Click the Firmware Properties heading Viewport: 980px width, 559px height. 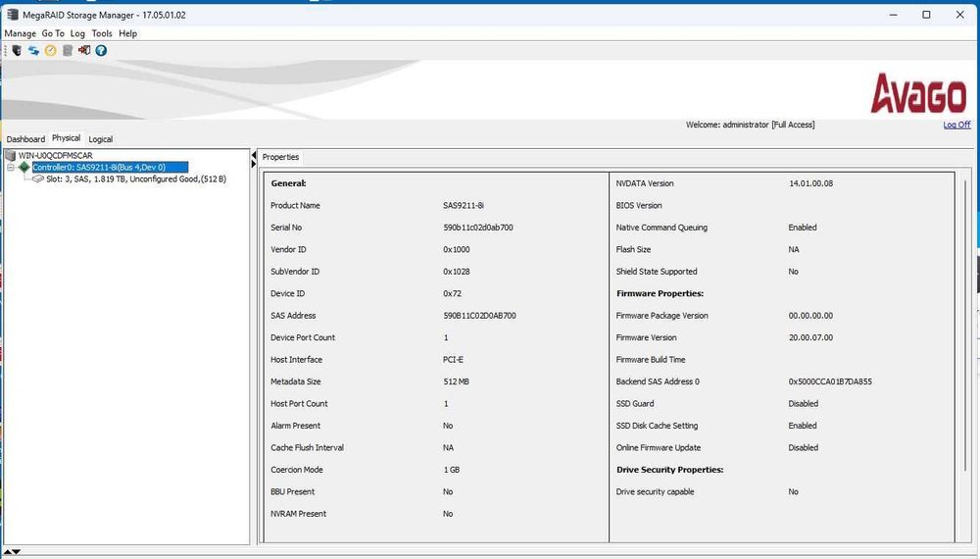pos(660,294)
